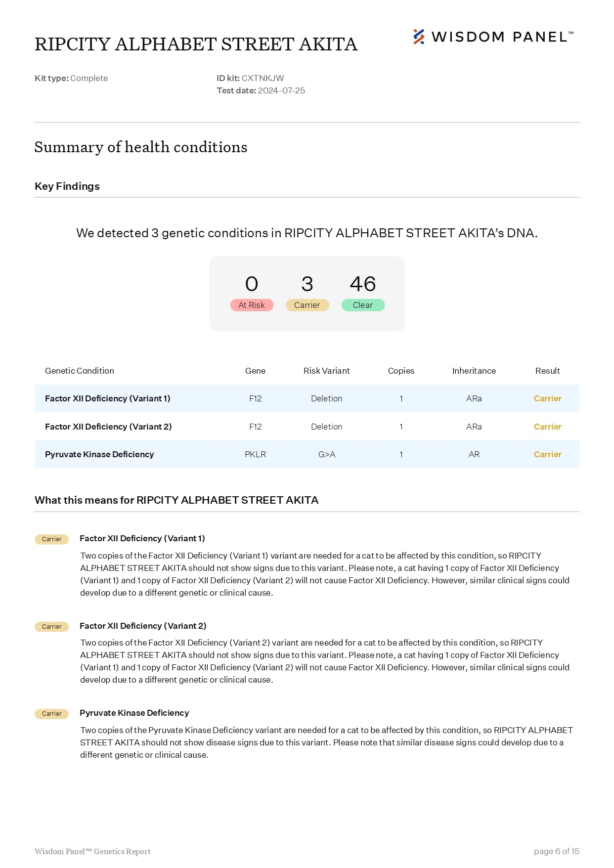Screen dimensions: 614x868
Task: Click the Carrier result for PKLR row
Action: coord(548,454)
